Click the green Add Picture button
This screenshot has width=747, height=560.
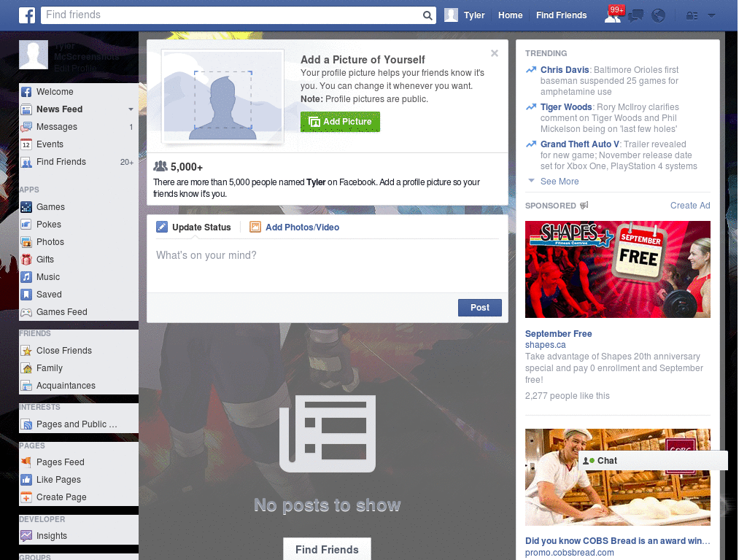tap(340, 122)
